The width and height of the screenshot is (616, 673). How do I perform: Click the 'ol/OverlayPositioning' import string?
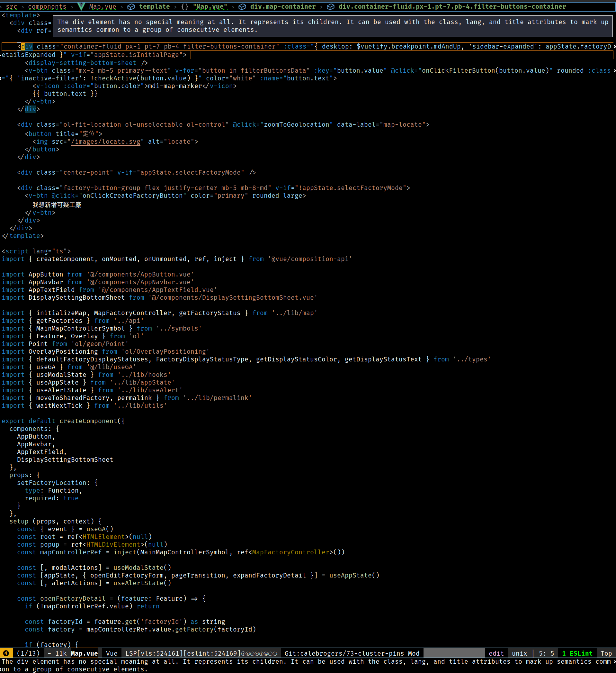(165, 351)
